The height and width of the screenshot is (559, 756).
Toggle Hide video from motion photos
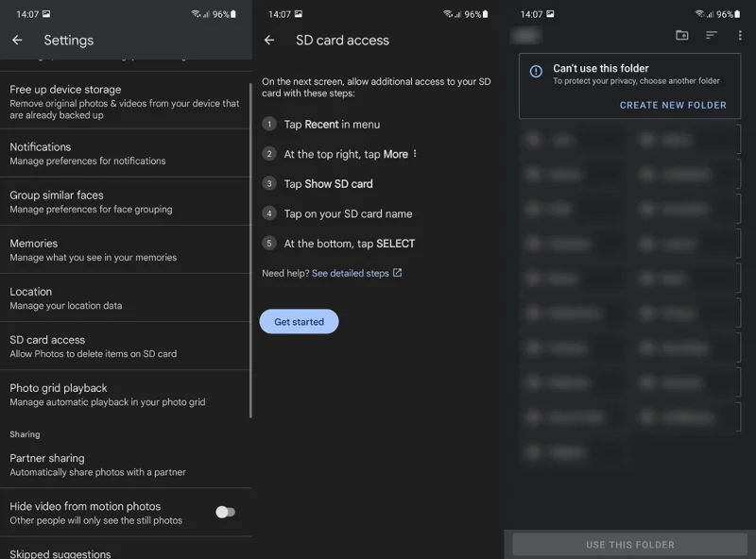(225, 512)
